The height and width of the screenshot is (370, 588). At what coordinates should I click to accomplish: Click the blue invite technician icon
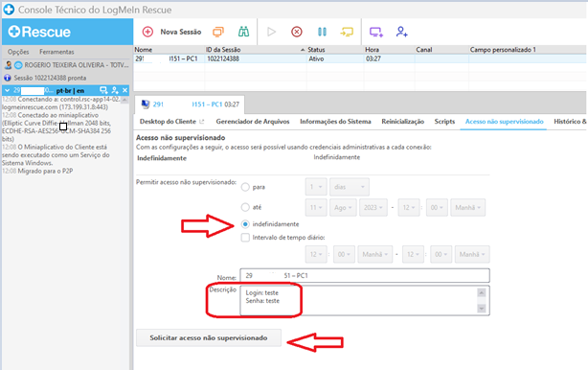tap(401, 32)
